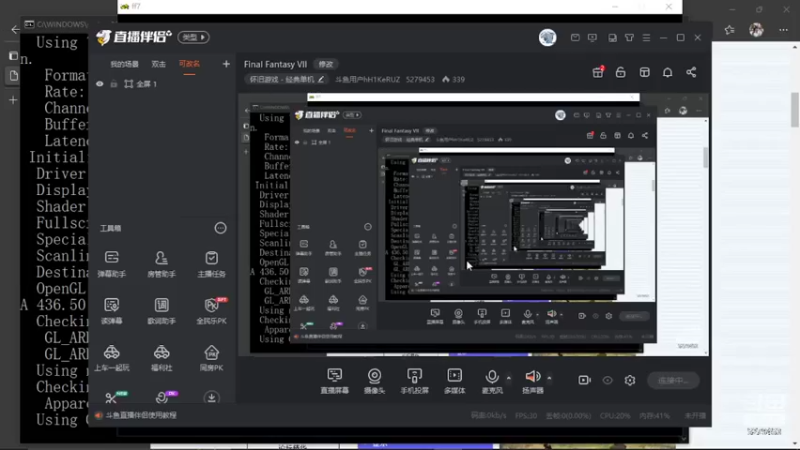800x450 pixels.
Task: Click the 连接中 start streaming button
Action: click(673, 380)
